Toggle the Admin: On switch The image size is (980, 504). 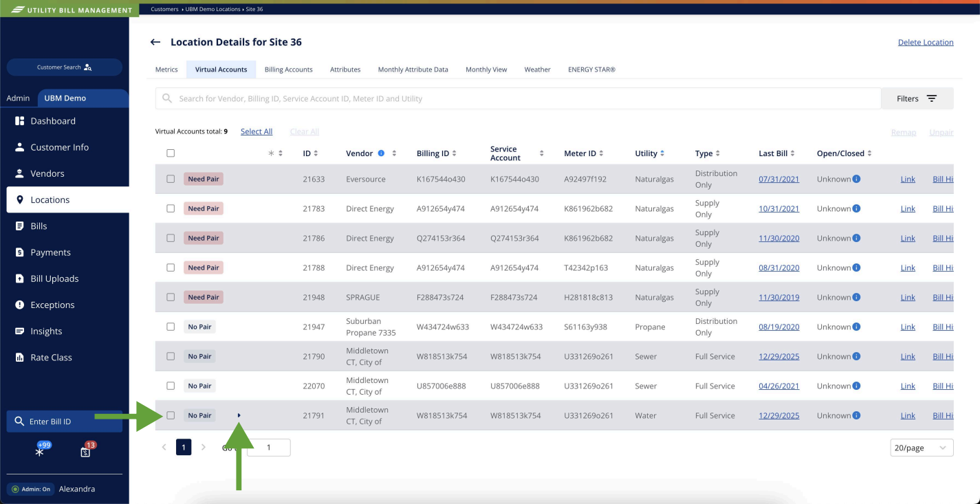(x=31, y=489)
